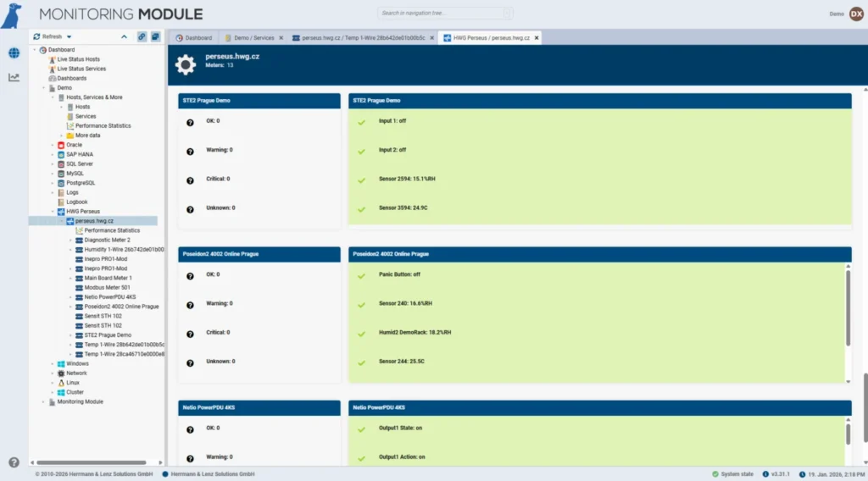Click the Network icon in tree
This screenshot has width=868, height=481.
(61, 373)
